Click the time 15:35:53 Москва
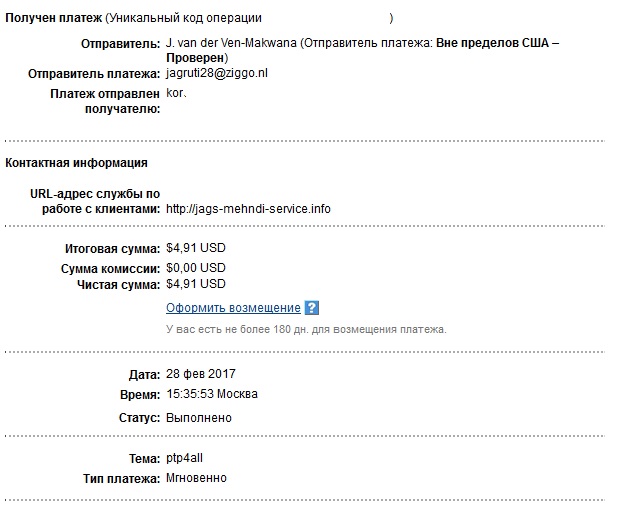The height and width of the screenshot is (516, 617). 212,394
